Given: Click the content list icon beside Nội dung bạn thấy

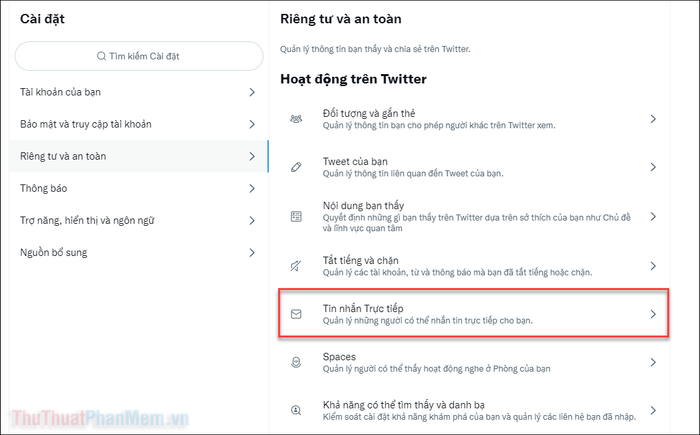Looking at the screenshot, I should (296, 217).
